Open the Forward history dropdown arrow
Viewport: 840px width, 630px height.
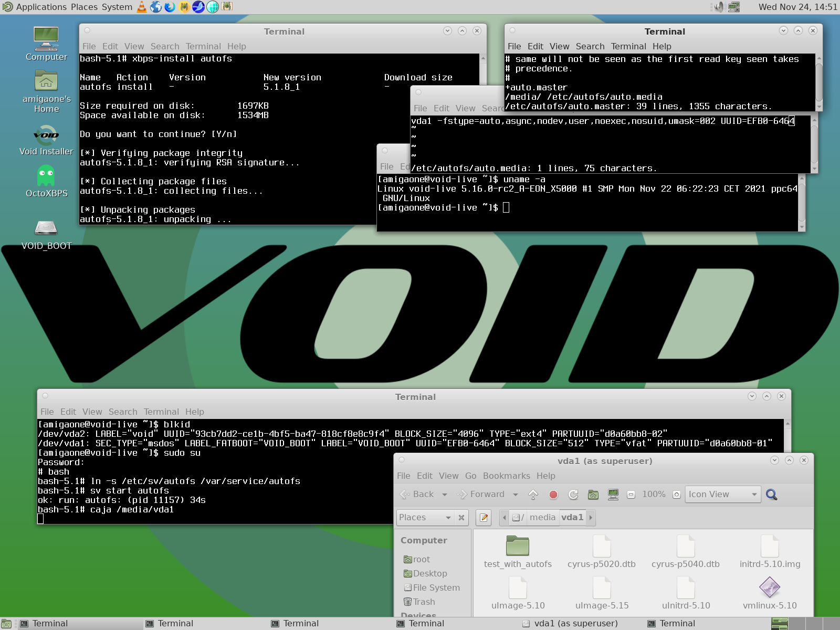point(516,495)
